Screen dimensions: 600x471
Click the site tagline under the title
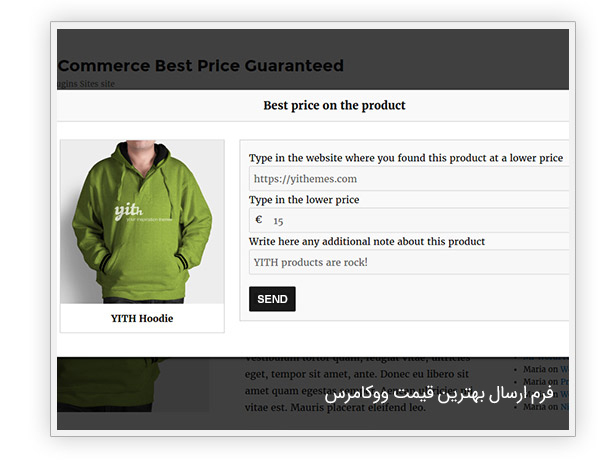click(x=87, y=84)
